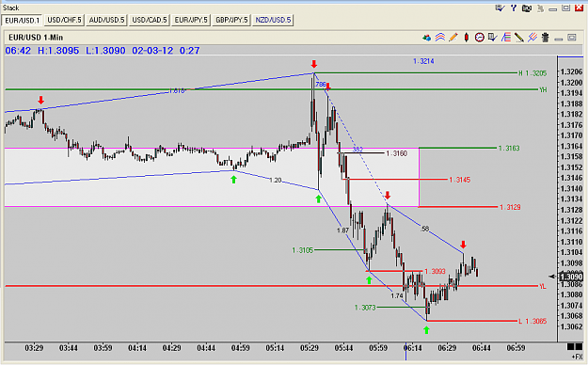Viewport: 588px width, 365px height.
Task: Click the 02-03-12 date in info bar
Action: point(152,51)
